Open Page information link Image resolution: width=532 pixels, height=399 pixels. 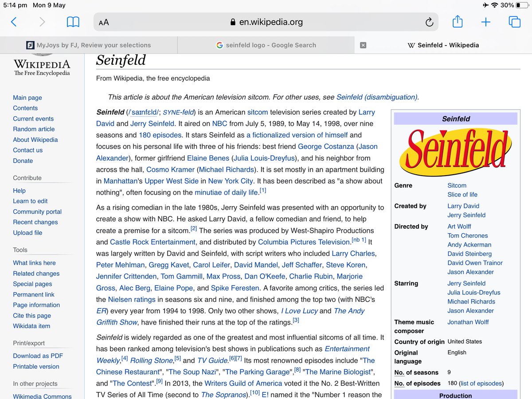tap(36, 305)
